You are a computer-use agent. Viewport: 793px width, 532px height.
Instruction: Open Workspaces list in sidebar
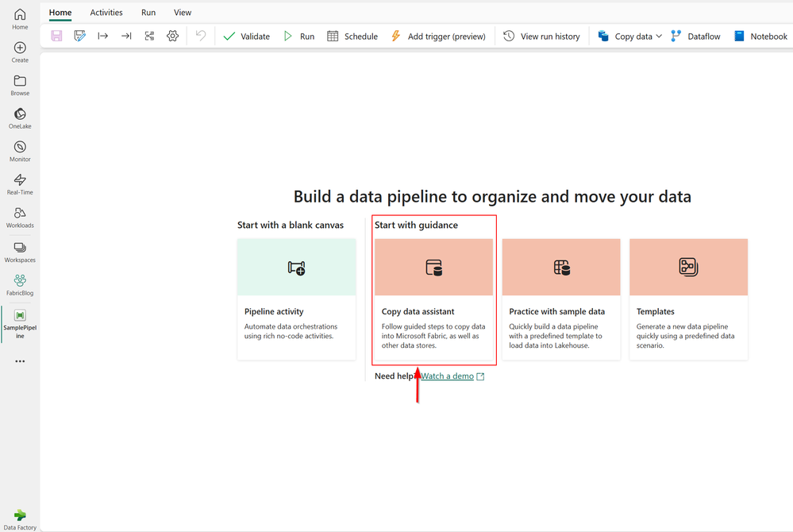point(20,252)
